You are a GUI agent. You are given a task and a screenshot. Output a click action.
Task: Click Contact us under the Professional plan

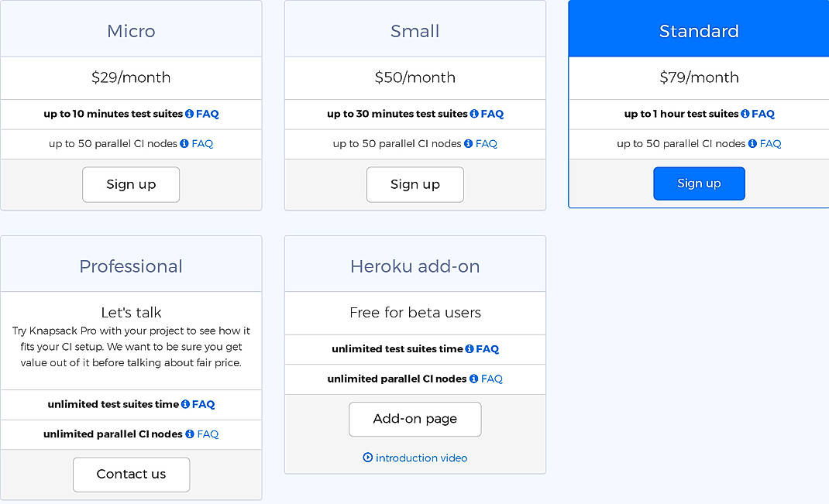point(131,475)
